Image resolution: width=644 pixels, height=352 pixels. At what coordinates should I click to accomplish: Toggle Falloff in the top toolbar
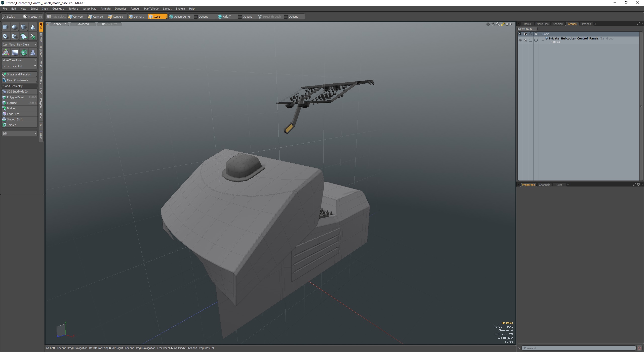click(224, 17)
